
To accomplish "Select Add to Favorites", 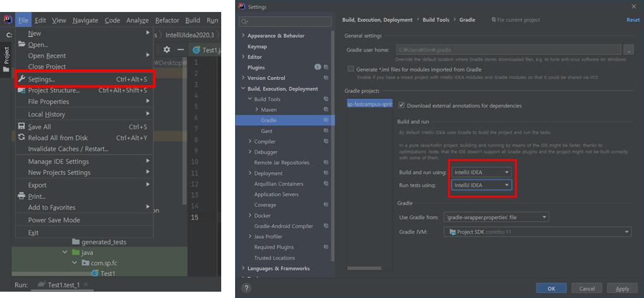I will (x=84, y=207).
